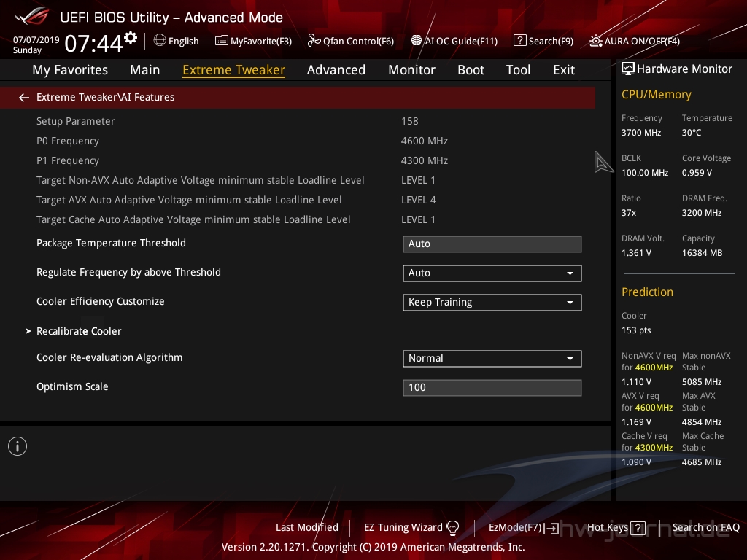Click the Core Voltage 0.959 V reading
This screenshot has width=747, height=560.
coord(697,173)
